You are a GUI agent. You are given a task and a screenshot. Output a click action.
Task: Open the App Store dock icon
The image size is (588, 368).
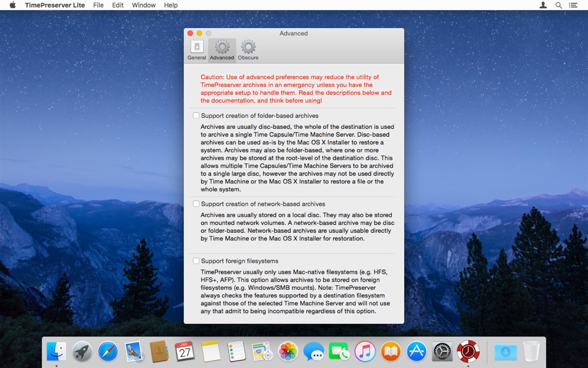coord(417,351)
